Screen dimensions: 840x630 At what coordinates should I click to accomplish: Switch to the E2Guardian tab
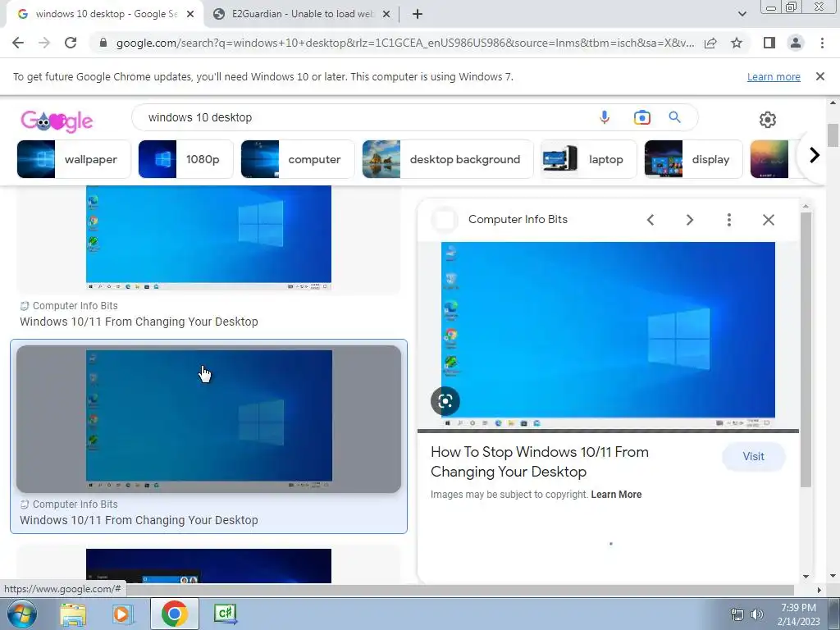(x=302, y=14)
